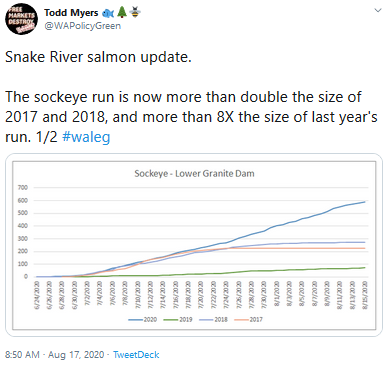The image size is (388, 365).
Task: Click the 2018 legend entry
Action: [x=213, y=319]
